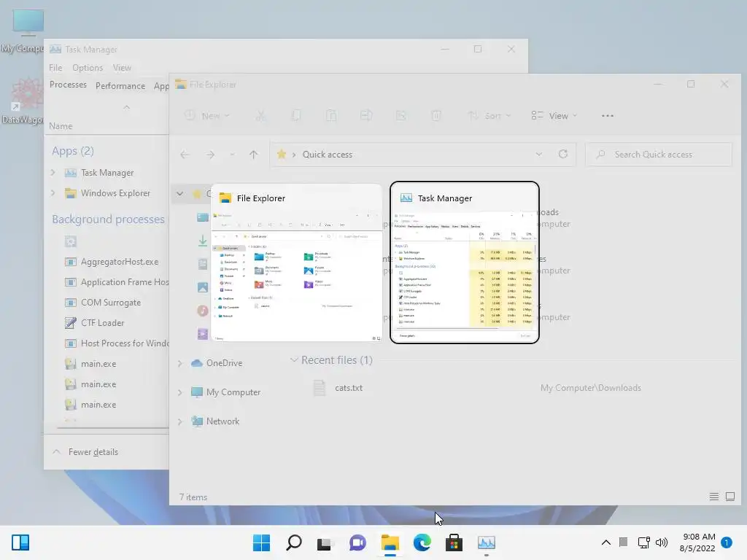Go back using File Explorer back arrow
Screen dimensions: 747x560
[x=185, y=155]
